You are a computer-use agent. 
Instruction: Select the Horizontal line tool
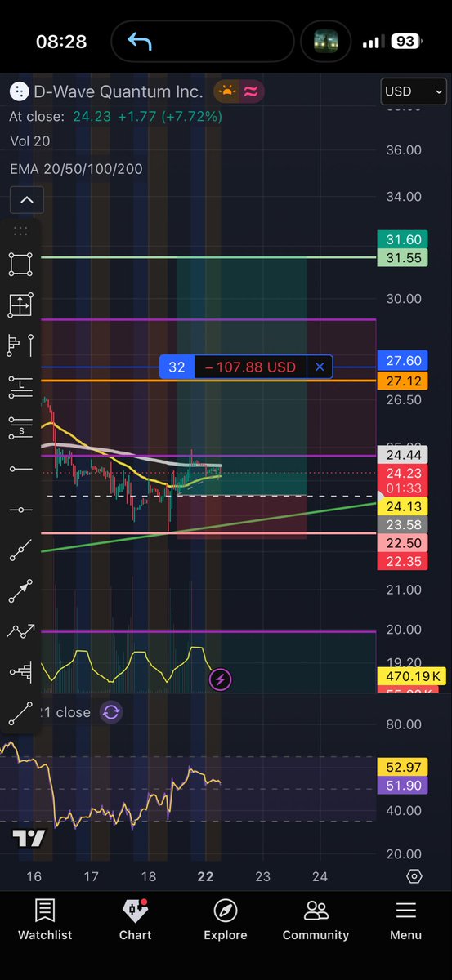click(20, 510)
